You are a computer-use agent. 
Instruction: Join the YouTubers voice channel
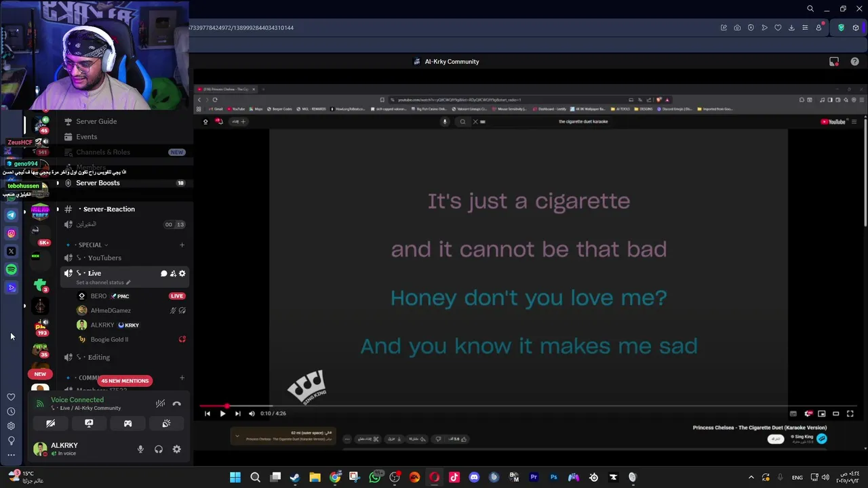click(104, 258)
